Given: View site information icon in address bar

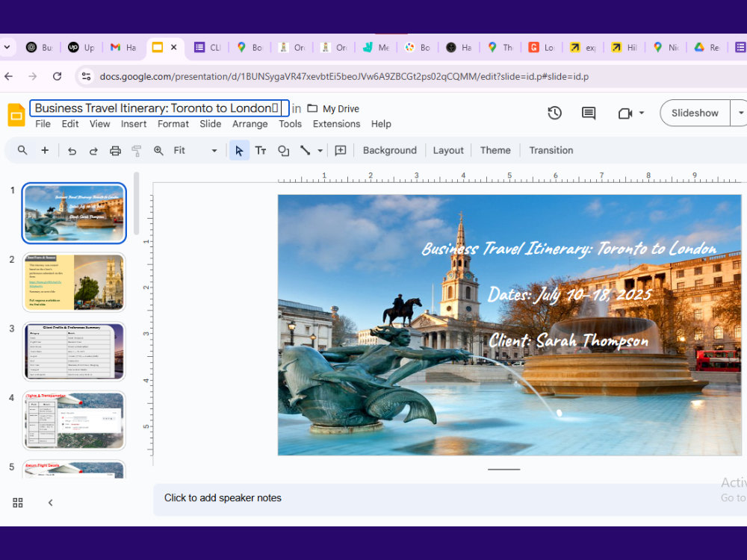Looking at the screenshot, I should [86, 76].
